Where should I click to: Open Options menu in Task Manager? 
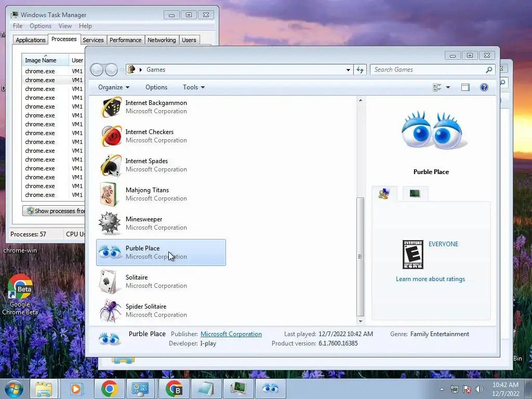(41, 26)
